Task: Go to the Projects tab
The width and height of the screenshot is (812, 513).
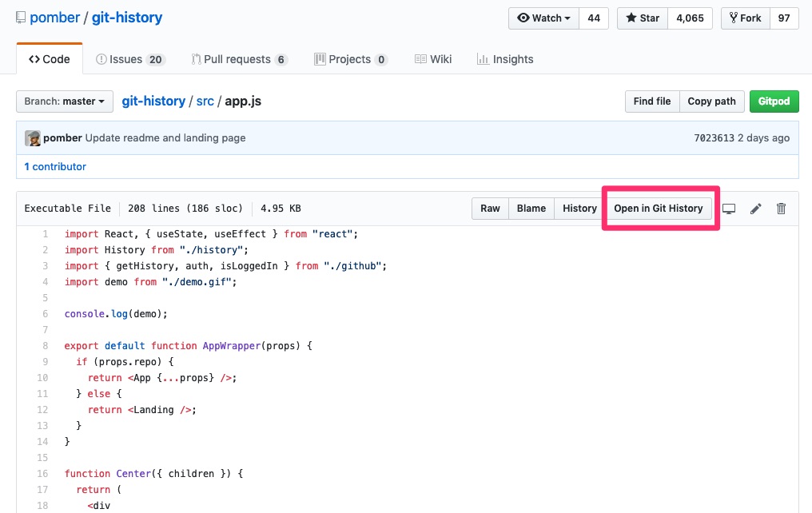Action: coord(350,59)
